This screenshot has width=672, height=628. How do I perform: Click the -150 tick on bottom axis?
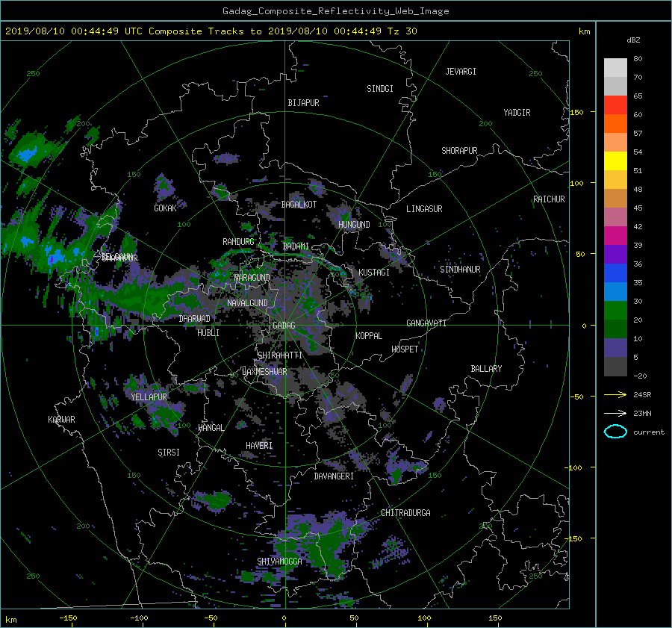(x=68, y=618)
